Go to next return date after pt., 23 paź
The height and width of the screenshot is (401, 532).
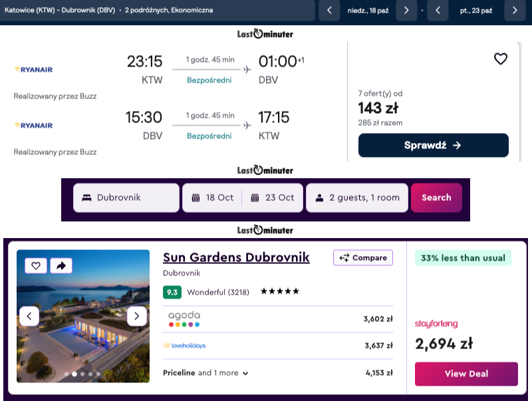[x=515, y=11]
